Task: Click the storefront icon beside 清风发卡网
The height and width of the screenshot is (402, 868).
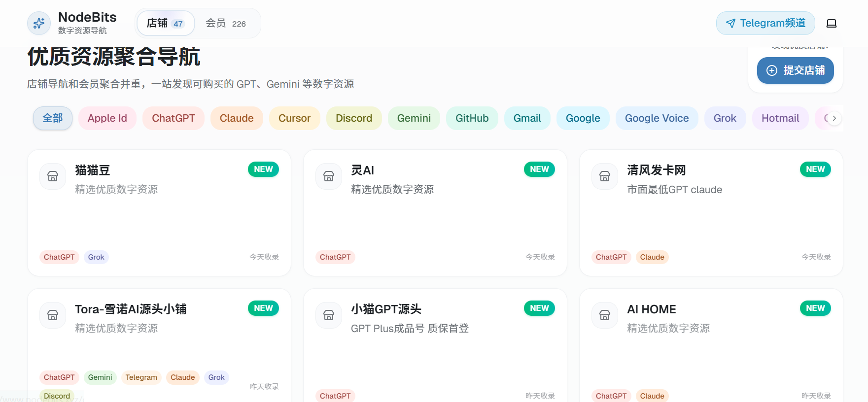Action: click(x=605, y=176)
